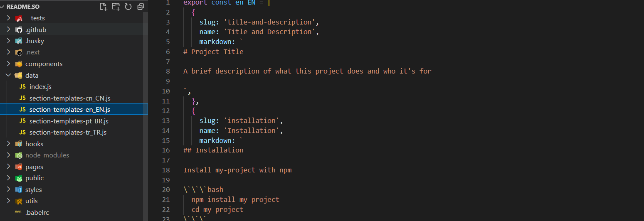Click line number 12 in editor gutter
Image resolution: width=644 pixels, height=221 pixels.
tap(166, 110)
